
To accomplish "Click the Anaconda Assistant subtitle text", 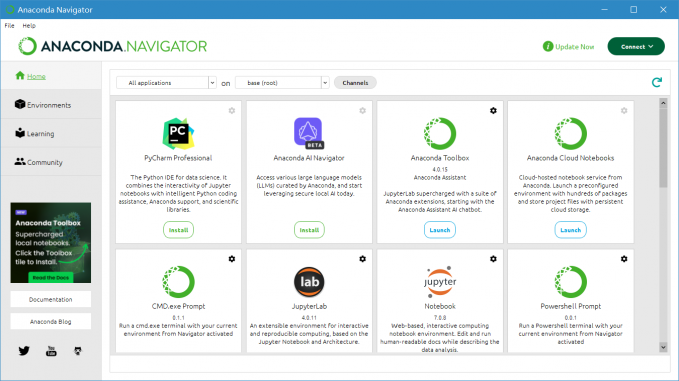I will pos(440,178).
